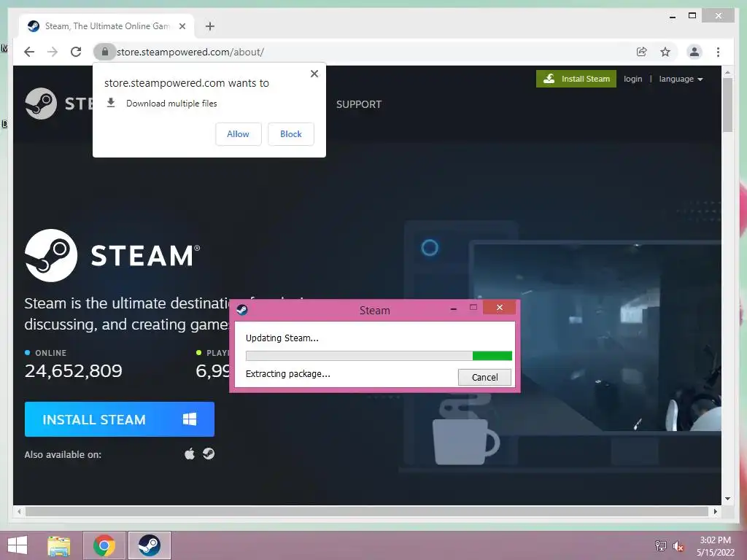
Task: Click the Updating Steam progress bar
Action: pyautogui.click(x=379, y=355)
